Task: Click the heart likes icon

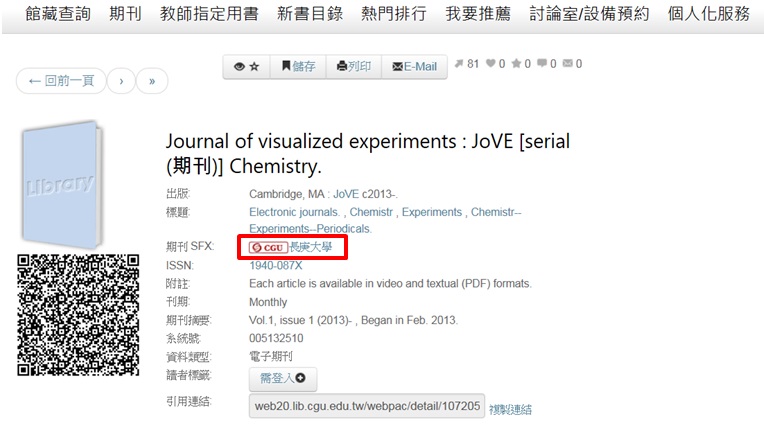Action: (x=491, y=63)
